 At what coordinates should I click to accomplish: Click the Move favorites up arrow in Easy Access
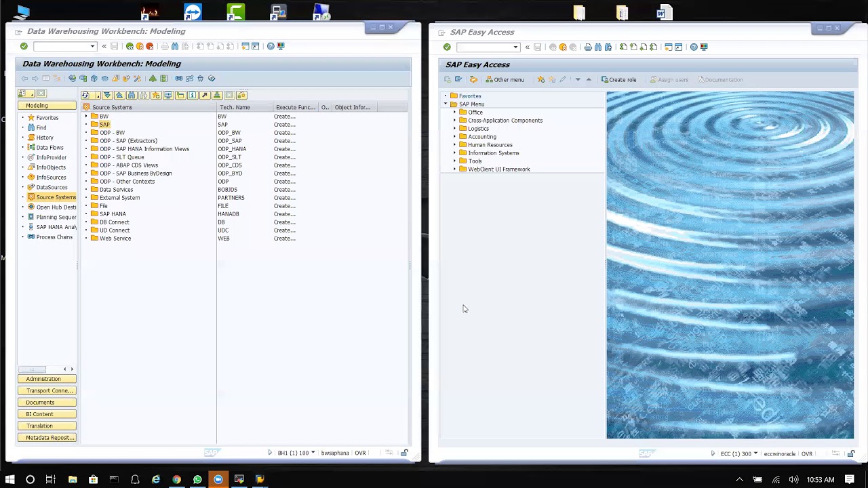[x=589, y=79]
